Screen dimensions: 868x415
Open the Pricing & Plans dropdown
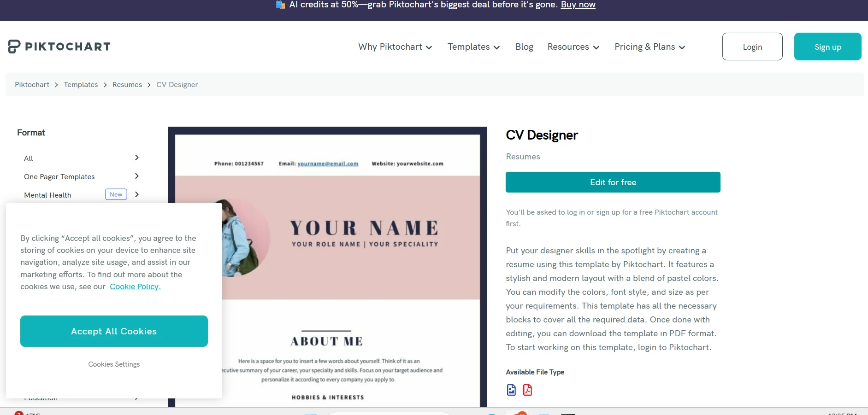click(650, 47)
